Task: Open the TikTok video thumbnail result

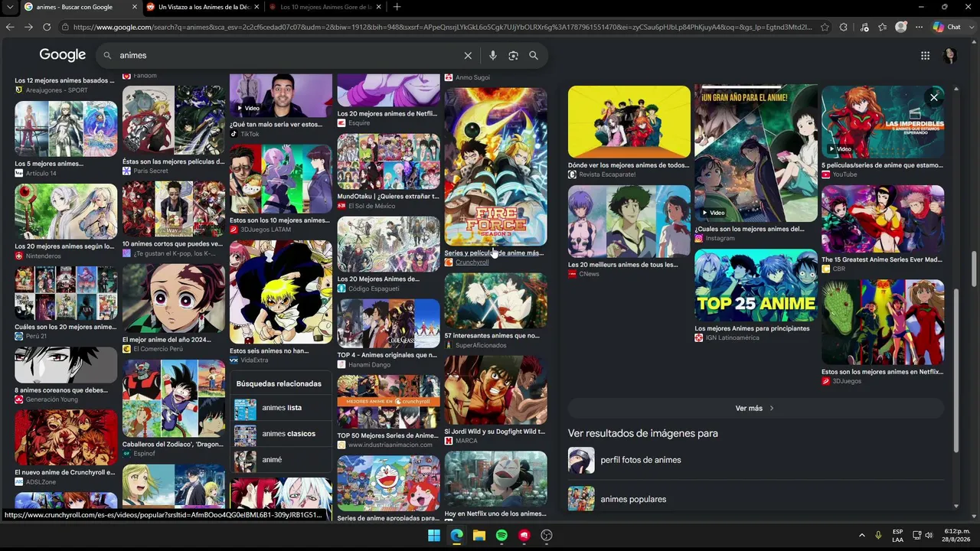Action: click(x=281, y=96)
